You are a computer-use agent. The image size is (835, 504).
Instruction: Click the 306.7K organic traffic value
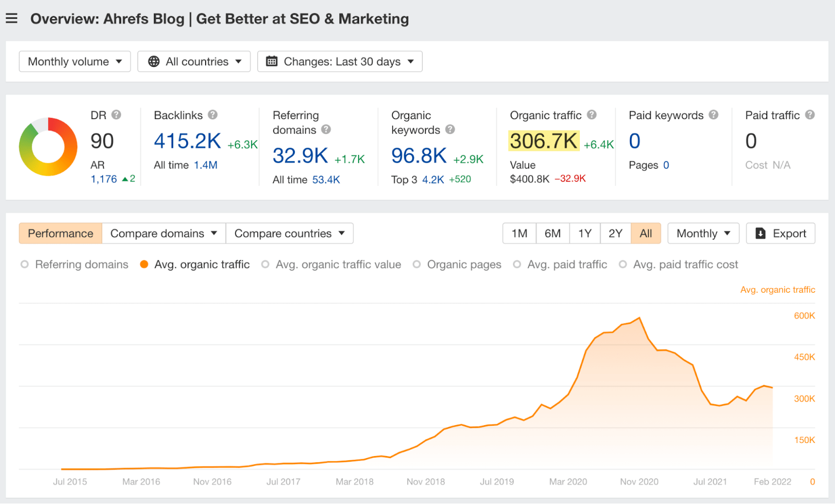(544, 141)
